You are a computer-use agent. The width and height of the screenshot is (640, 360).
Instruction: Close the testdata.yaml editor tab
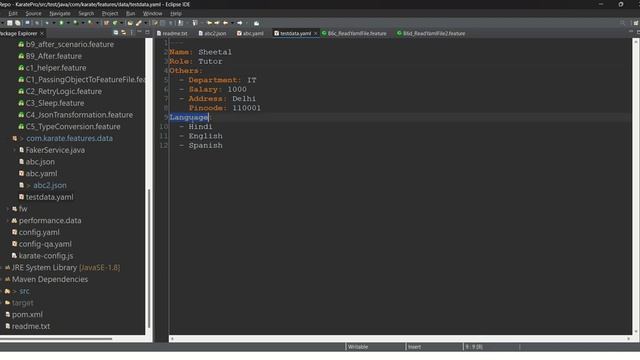[x=316, y=33]
